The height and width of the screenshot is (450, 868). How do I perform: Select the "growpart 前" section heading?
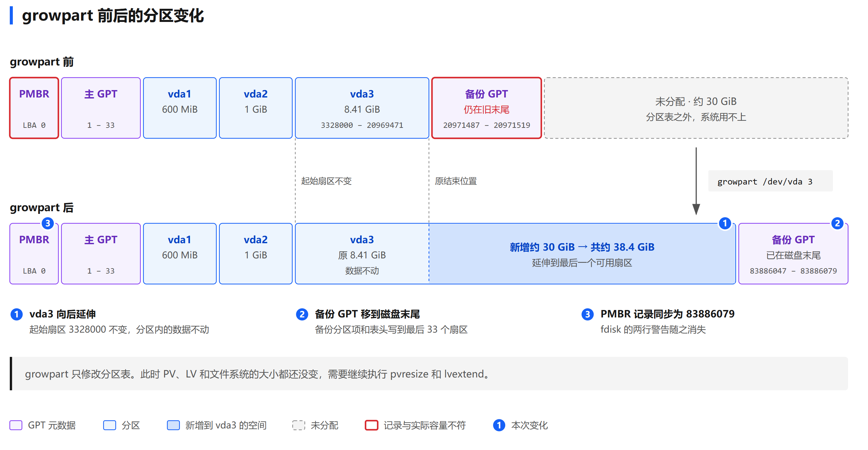tap(42, 62)
